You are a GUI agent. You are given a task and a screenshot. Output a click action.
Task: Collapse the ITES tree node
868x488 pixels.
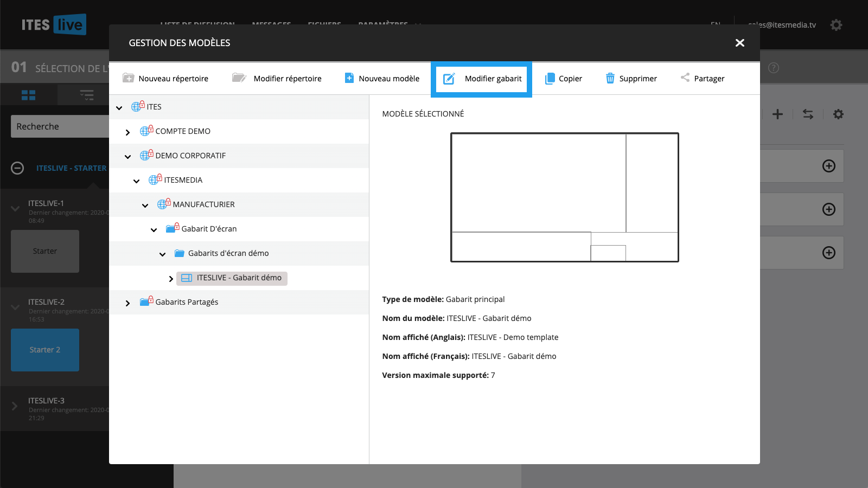pos(119,108)
